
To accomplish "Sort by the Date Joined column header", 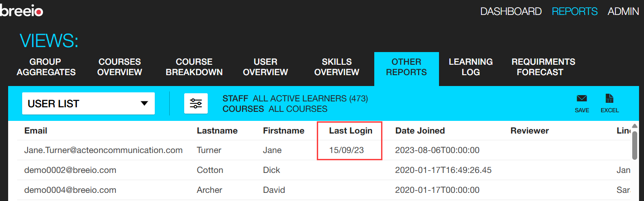I will [420, 131].
